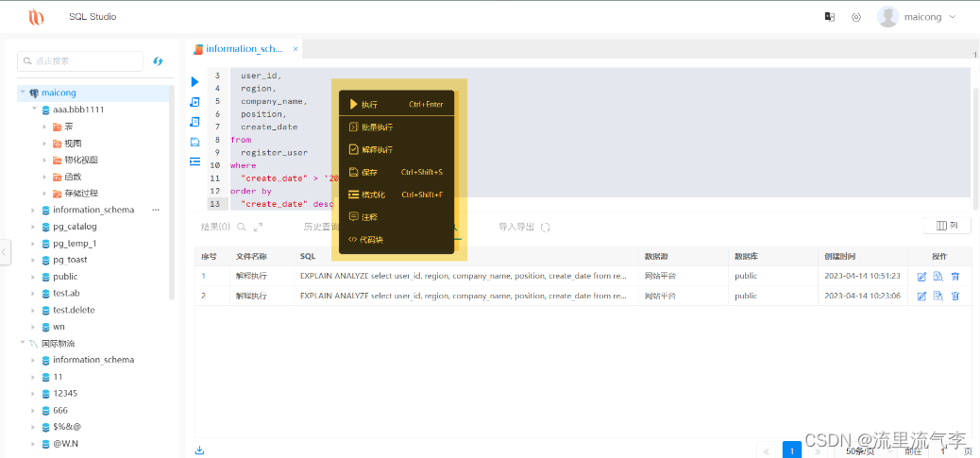980x458 pixels.
Task: Go to previous pages with « button
Action: [x=767, y=450]
